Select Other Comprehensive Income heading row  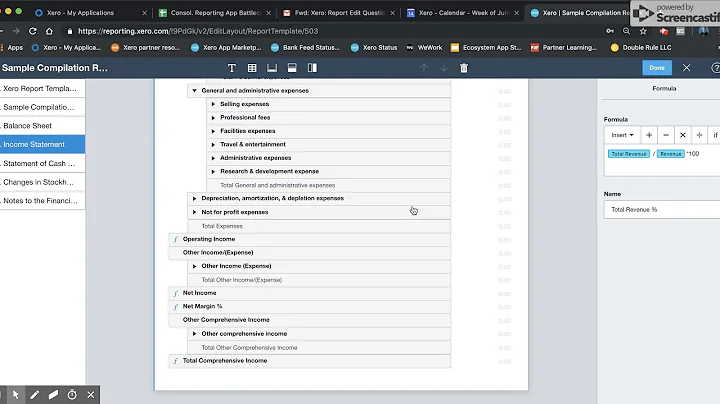point(309,320)
